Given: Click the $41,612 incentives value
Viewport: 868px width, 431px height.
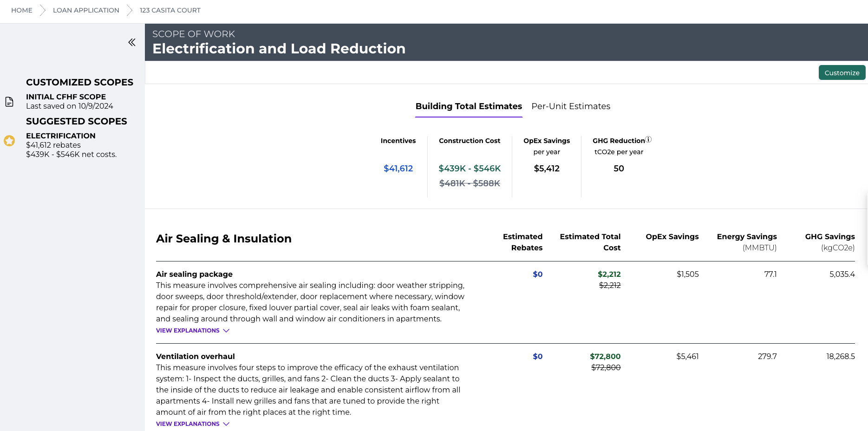Looking at the screenshot, I should [x=398, y=169].
